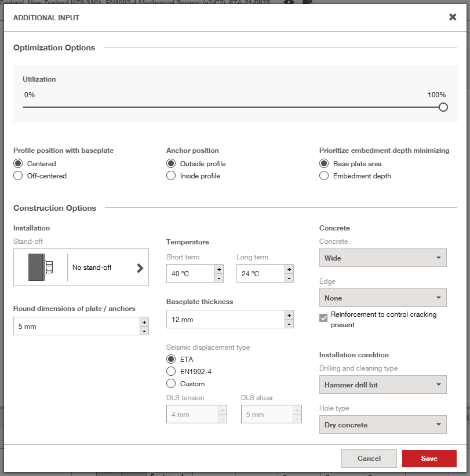
Task: Increase DLS tension value
Action: [x=223, y=410]
